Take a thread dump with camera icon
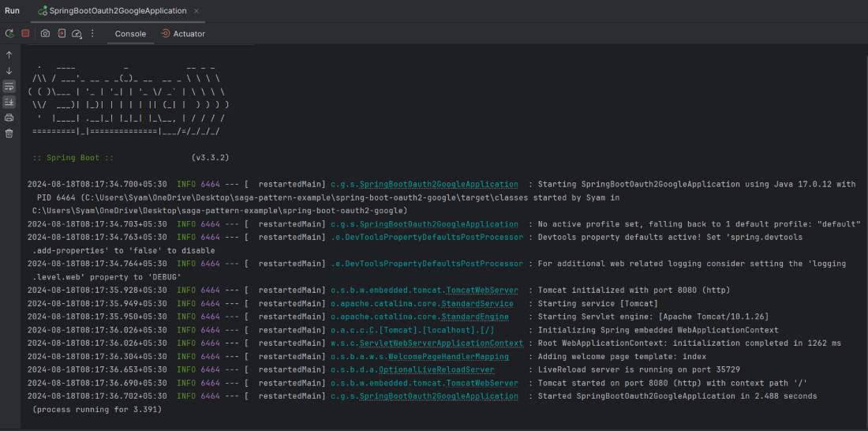 tap(46, 33)
